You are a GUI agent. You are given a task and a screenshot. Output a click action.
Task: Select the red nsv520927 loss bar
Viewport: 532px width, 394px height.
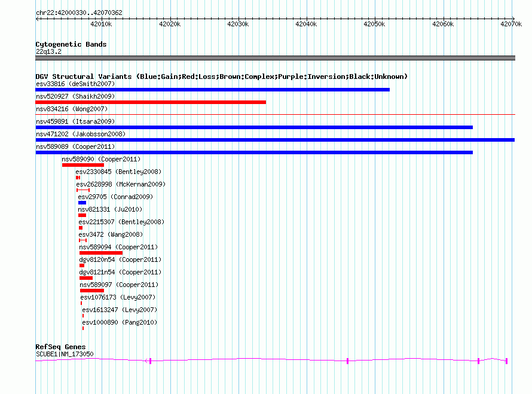(x=151, y=102)
